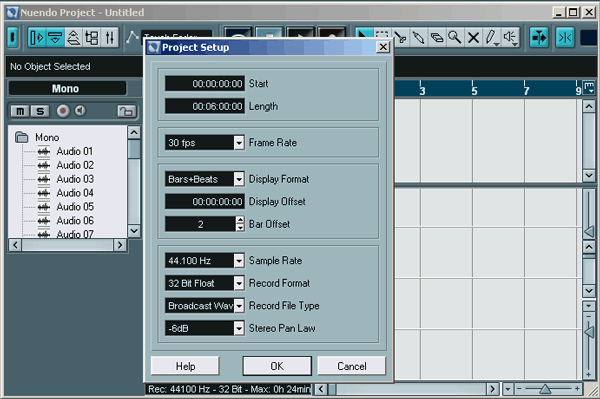Select the Zoom magnifier tool
Viewport: 600px width, 399px height.
click(x=455, y=38)
